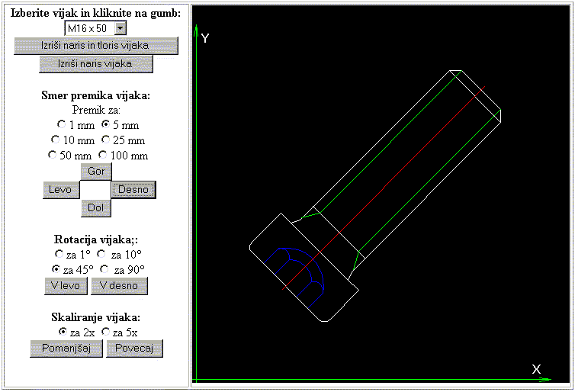This screenshot has height=392, width=575.
Task: Select scaling 'za 2x' radio button
Action: [63, 332]
